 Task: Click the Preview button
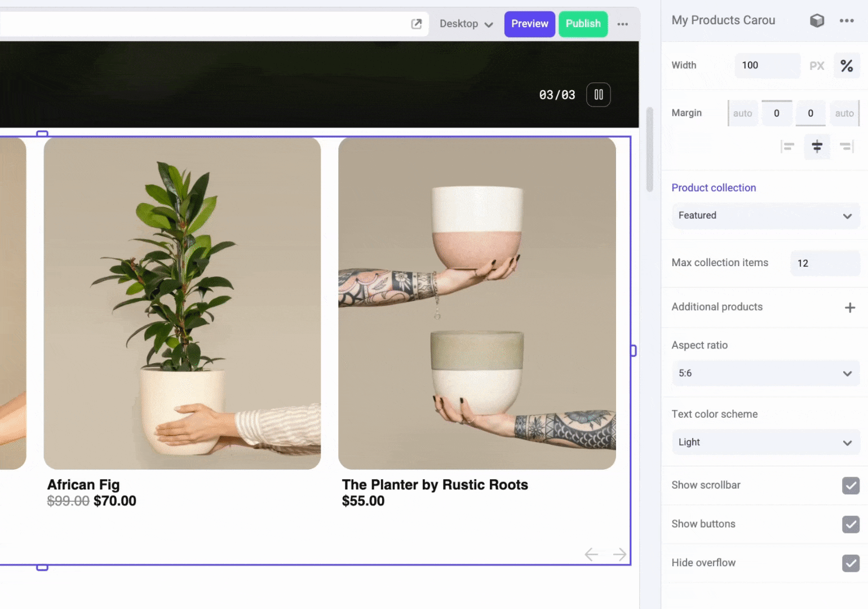(529, 24)
